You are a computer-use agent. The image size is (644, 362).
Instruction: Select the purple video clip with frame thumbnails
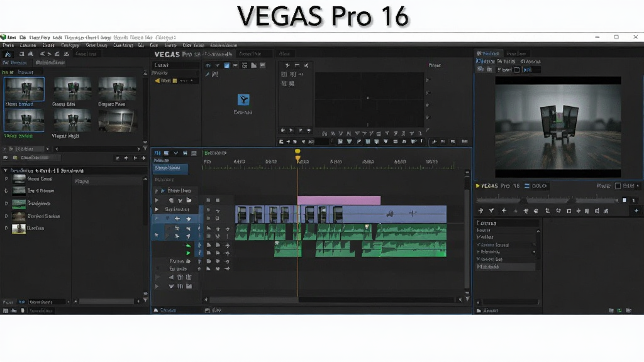pos(340,214)
